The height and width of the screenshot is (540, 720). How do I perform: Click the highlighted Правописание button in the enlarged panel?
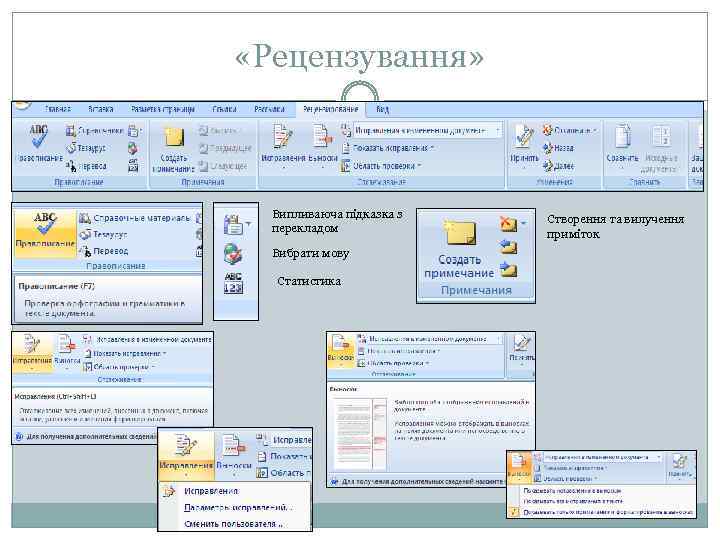click(x=45, y=233)
